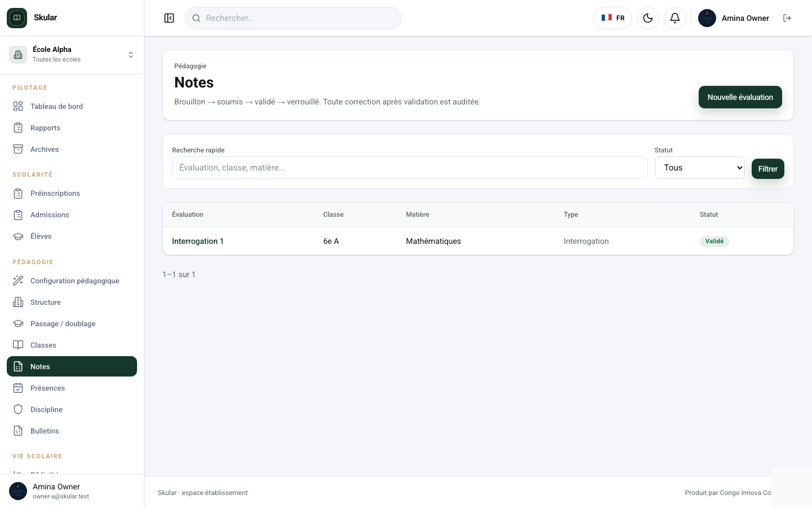Click the Présences calendar icon
Screen dimensions: 812x508
point(18,388)
